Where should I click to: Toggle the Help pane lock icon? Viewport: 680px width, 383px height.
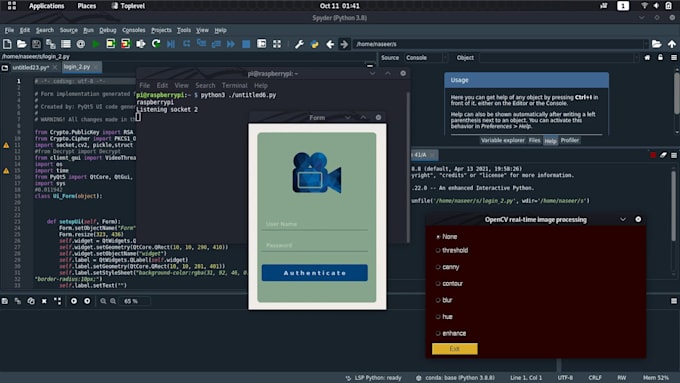pyautogui.click(x=660, y=57)
